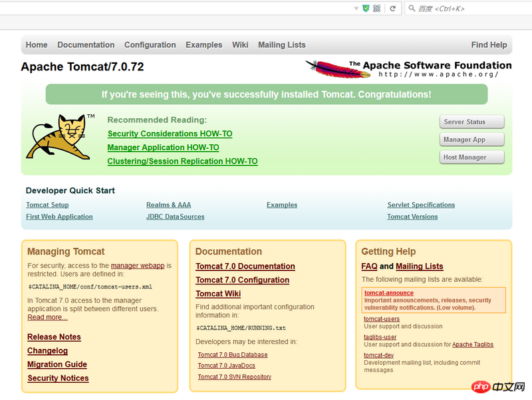Open First Web Application link
This screenshot has height=400, width=532.
coord(59,217)
